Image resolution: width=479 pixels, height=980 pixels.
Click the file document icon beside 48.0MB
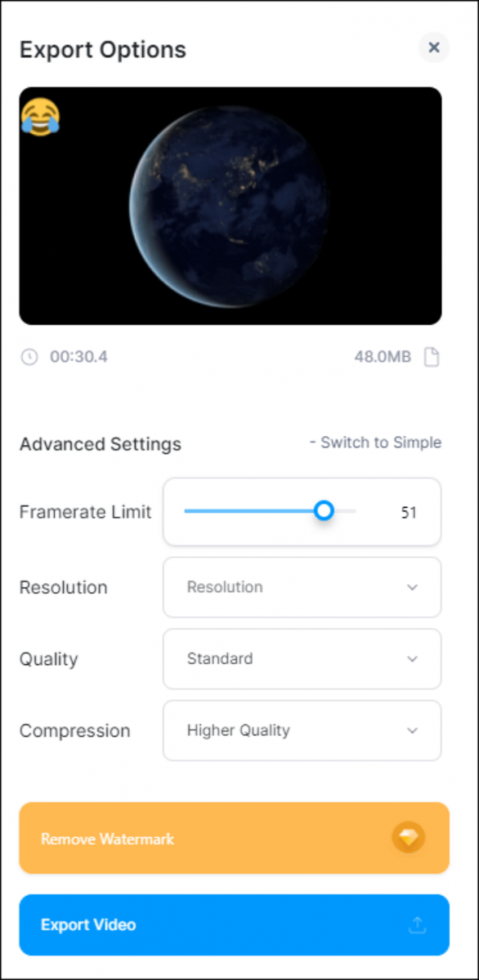[432, 357]
